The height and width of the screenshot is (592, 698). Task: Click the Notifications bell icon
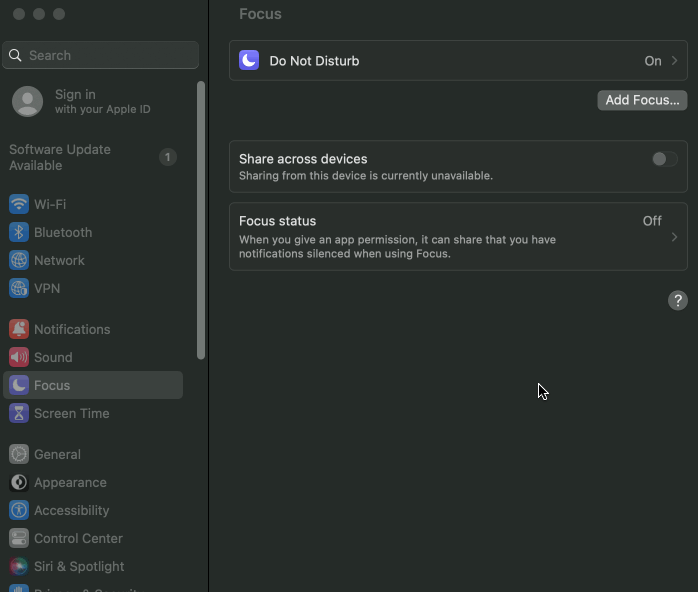pos(19,329)
